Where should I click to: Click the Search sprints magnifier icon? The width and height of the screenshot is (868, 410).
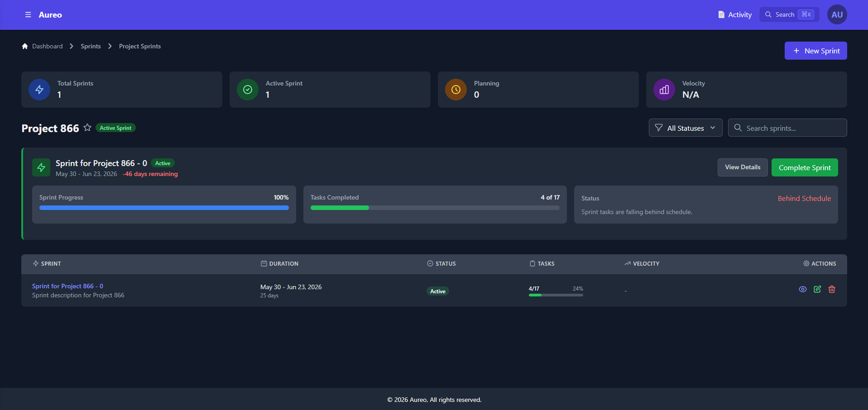[738, 127]
